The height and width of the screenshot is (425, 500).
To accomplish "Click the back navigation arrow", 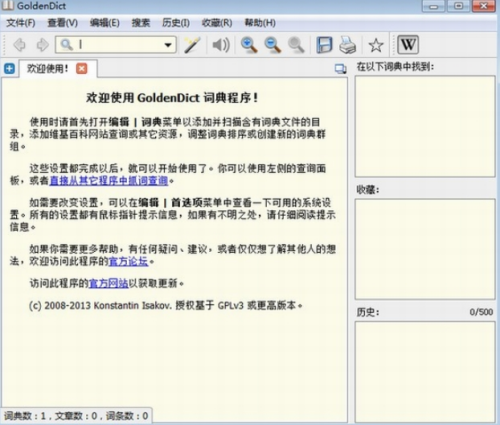I will (x=19, y=45).
